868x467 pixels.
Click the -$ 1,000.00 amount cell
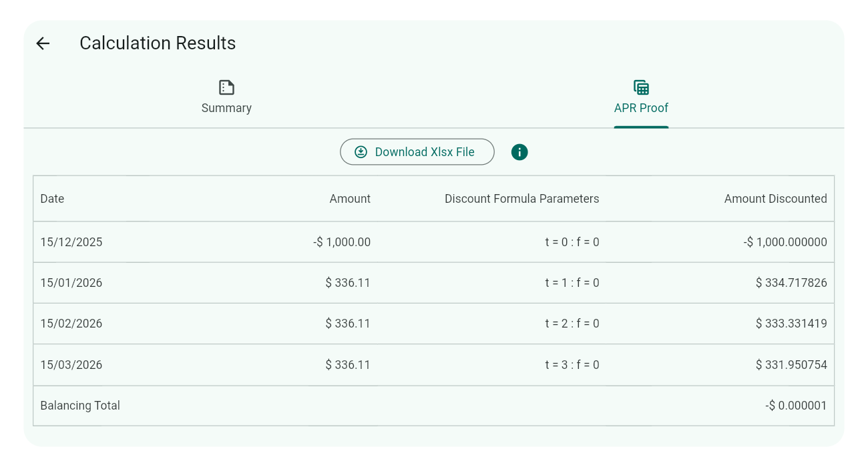tap(342, 242)
